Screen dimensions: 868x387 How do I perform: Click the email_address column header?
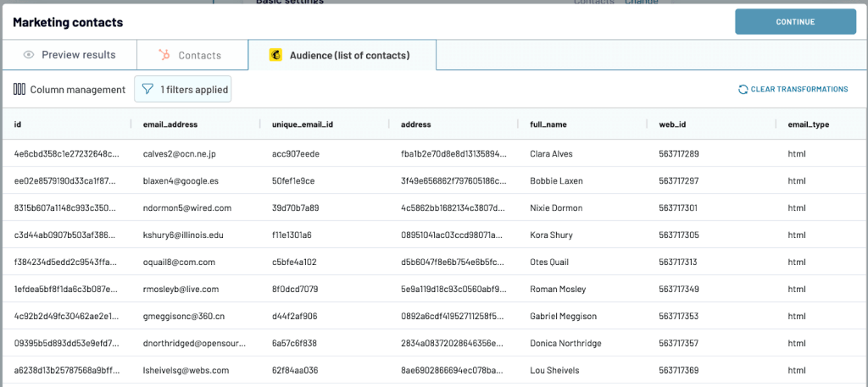pyautogui.click(x=170, y=124)
